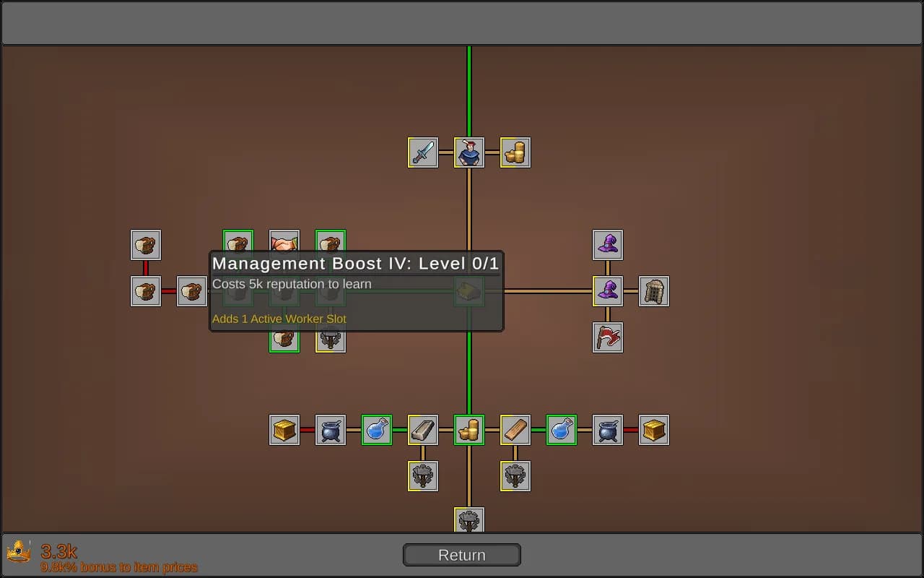The height and width of the screenshot is (578, 924).
Task: Click 'Adds 1 Active Worker Slot' tooltip text
Action: click(279, 319)
